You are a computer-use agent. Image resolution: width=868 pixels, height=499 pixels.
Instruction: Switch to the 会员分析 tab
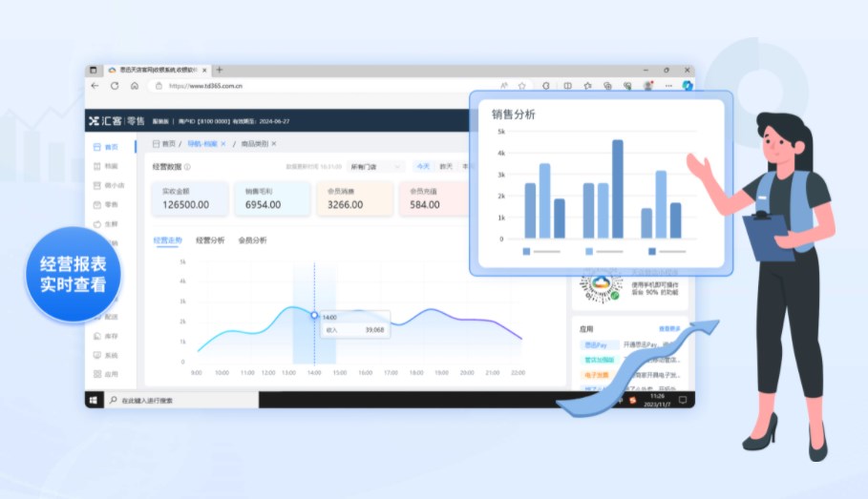[x=252, y=240]
